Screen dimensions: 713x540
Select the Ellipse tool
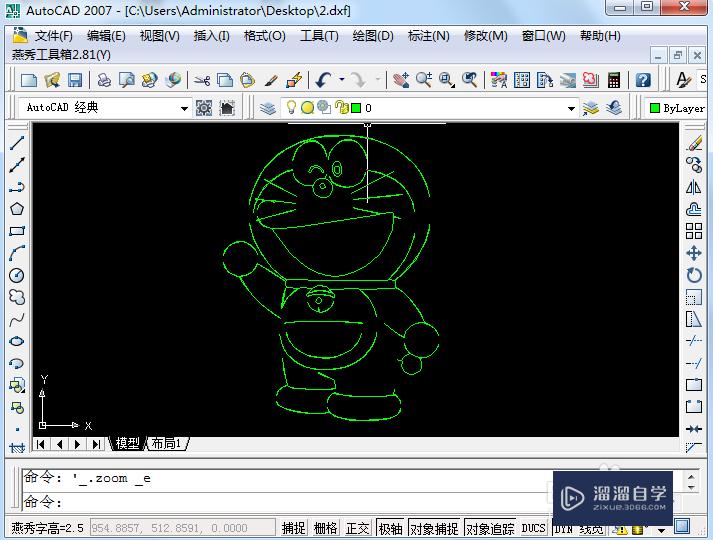(x=17, y=341)
